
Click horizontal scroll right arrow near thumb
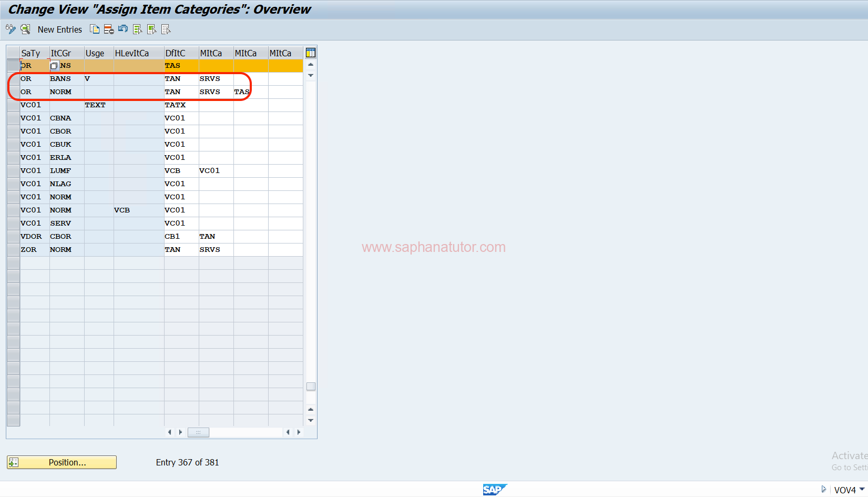click(x=180, y=432)
